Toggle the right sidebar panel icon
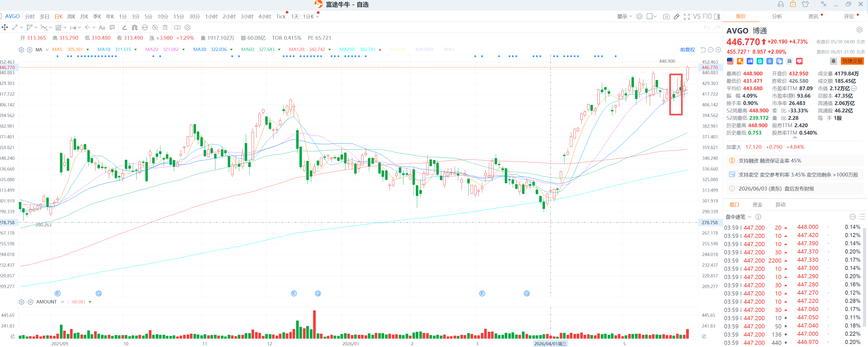This screenshot has height=347, width=868. tap(717, 16)
